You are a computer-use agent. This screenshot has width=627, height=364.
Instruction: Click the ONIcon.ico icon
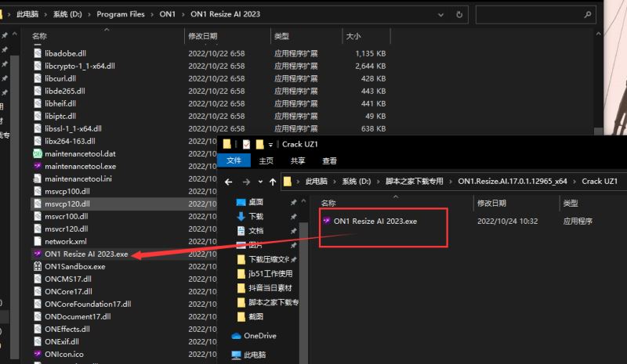click(38, 354)
